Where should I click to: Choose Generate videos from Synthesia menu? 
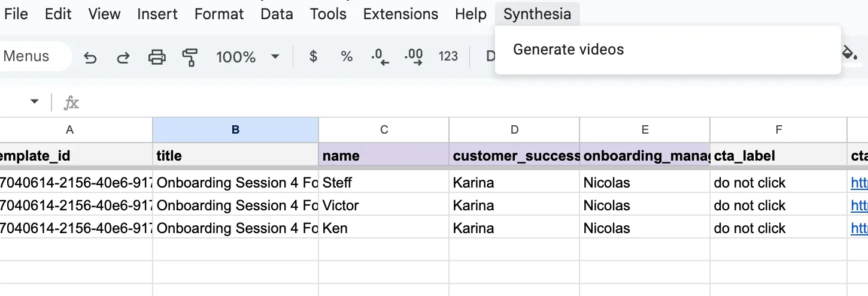tap(568, 49)
